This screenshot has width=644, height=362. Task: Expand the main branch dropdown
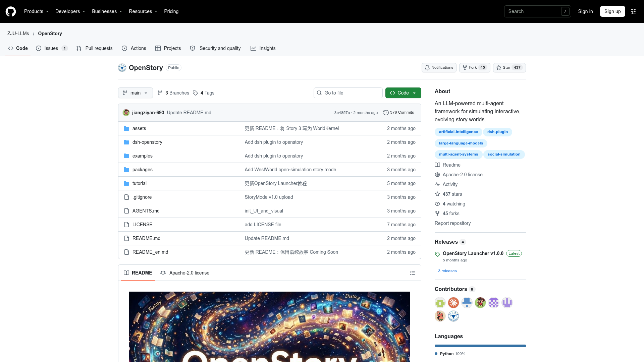point(136,93)
